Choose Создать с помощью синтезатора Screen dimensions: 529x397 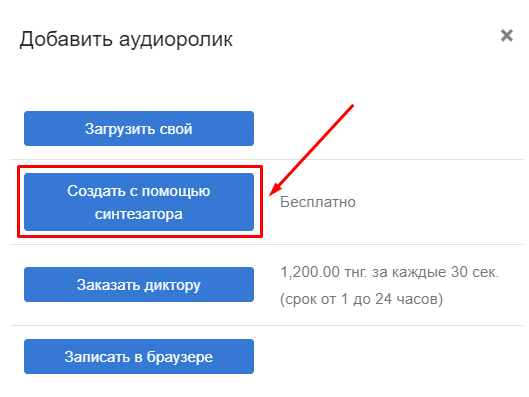(139, 202)
